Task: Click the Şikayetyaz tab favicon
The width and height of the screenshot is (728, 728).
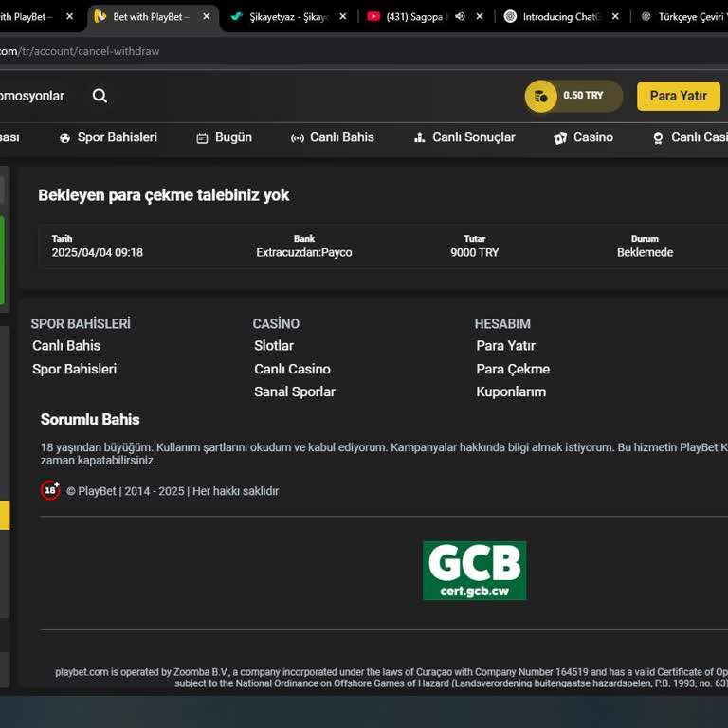Action: [x=237, y=17]
